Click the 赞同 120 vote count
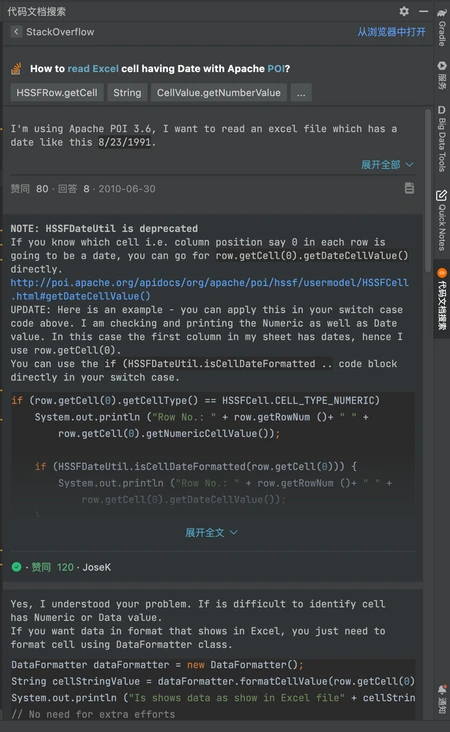 click(52, 567)
